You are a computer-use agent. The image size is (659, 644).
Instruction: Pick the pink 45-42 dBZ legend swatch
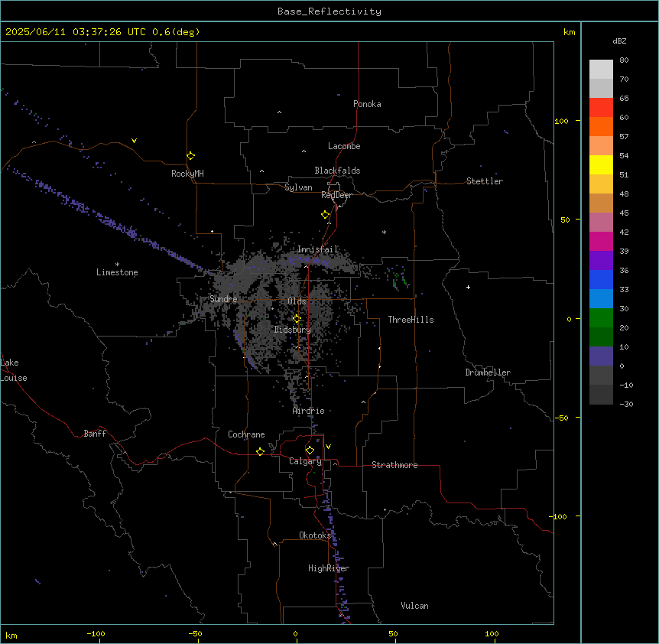coord(601,223)
